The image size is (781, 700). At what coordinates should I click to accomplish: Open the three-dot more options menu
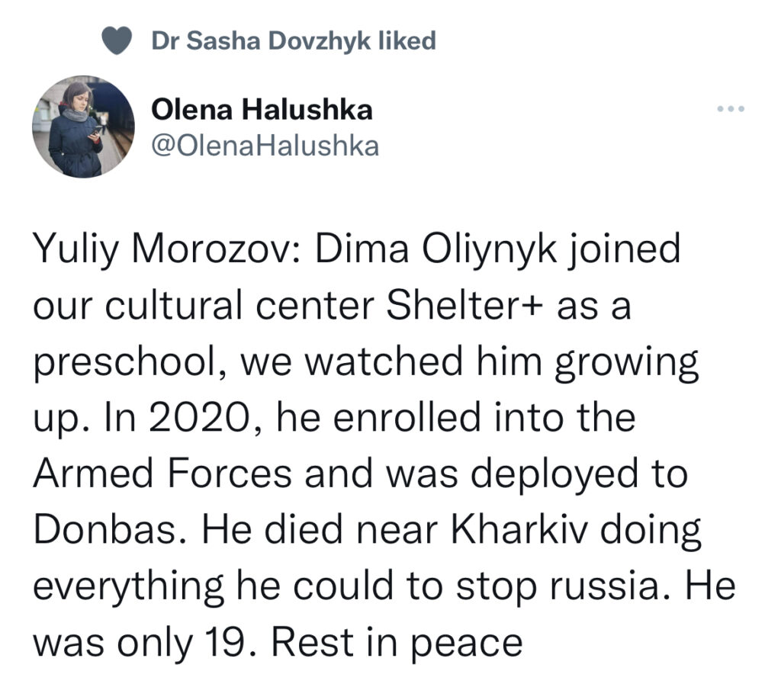click(x=731, y=108)
